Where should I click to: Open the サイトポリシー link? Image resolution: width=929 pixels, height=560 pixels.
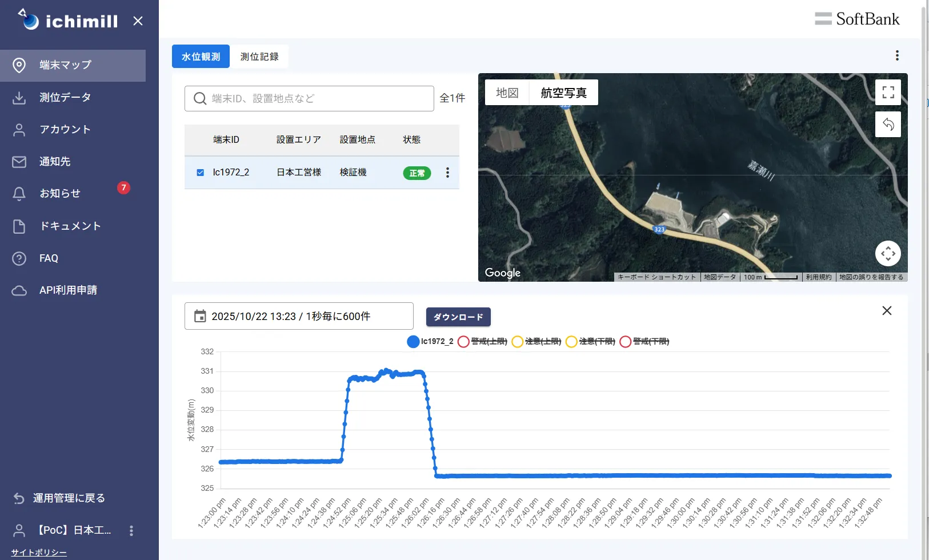pos(39,553)
